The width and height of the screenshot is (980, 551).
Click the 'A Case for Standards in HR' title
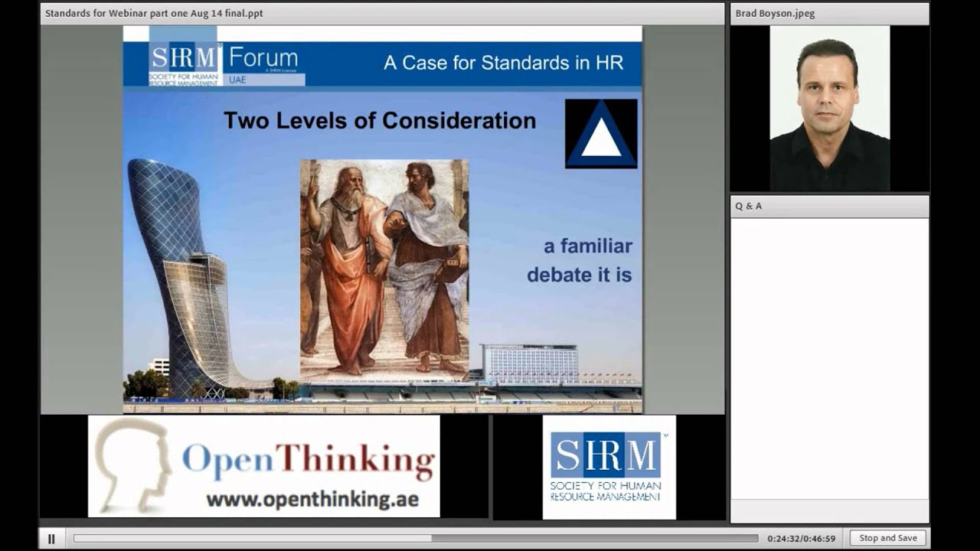tap(503, 63)
